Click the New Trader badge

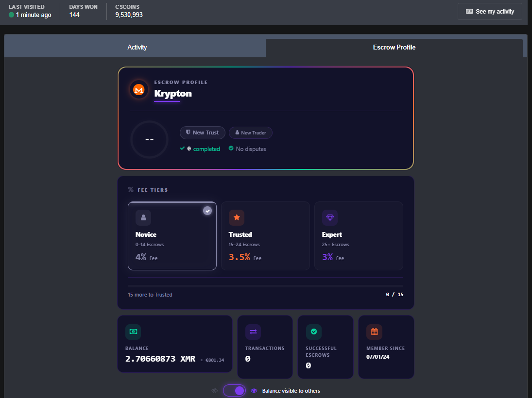pyautogui.click(x=251, y=133)
